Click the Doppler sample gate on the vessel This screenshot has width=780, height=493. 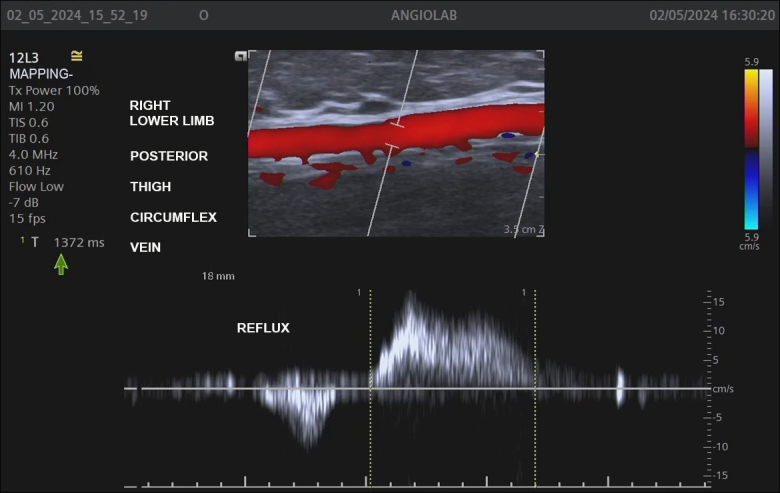pos(394,138)
